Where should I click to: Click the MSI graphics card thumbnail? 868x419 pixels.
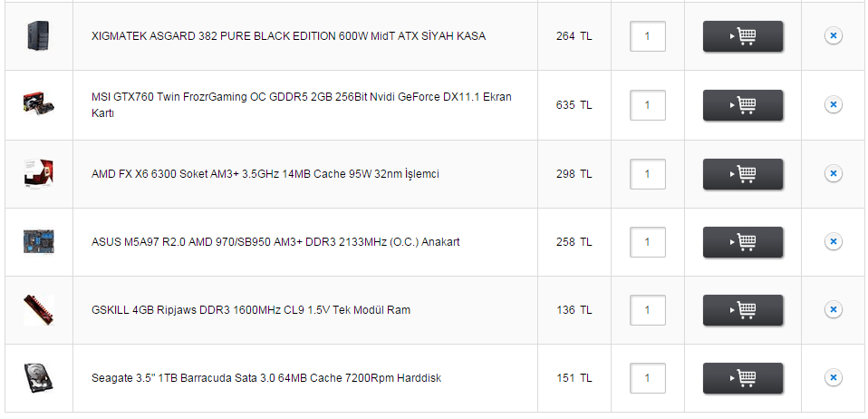pyautogui.click(x=38, y=104)
